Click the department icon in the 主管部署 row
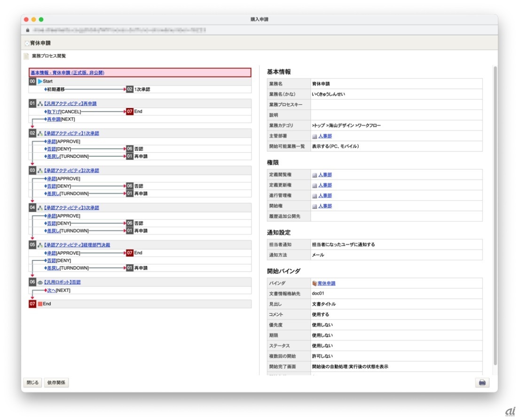The image size is (519, 420). coord(315,136)
